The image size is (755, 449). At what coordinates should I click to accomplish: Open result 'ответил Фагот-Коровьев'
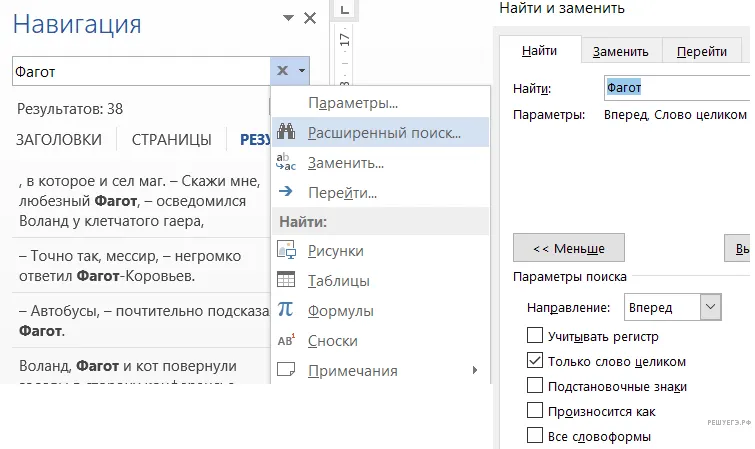(141, 265)
